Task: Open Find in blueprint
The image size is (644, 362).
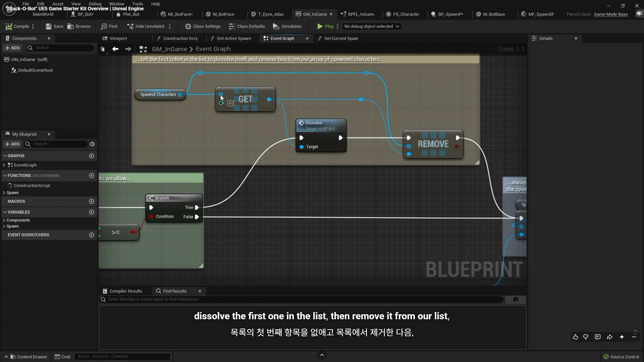Action: [x=109, y=26]
